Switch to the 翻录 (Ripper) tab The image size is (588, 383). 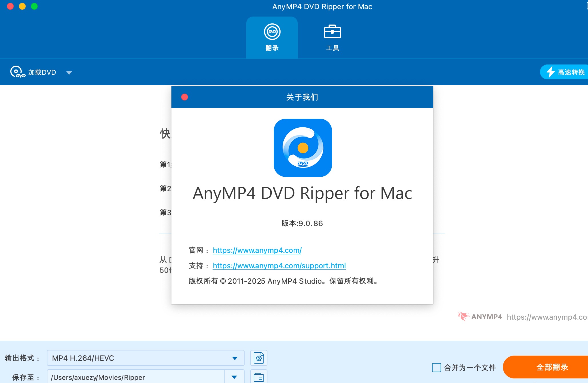point(272,37)
